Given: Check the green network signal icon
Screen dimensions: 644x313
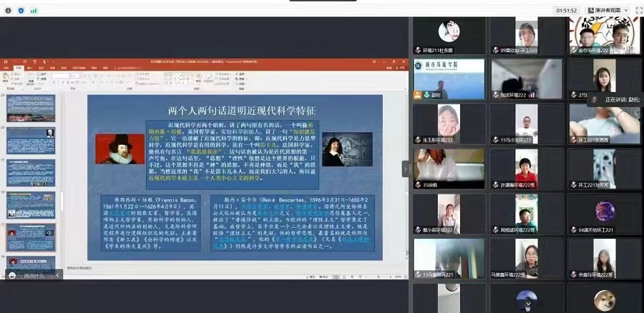Looking at the screenshot, I should point(33,10).
